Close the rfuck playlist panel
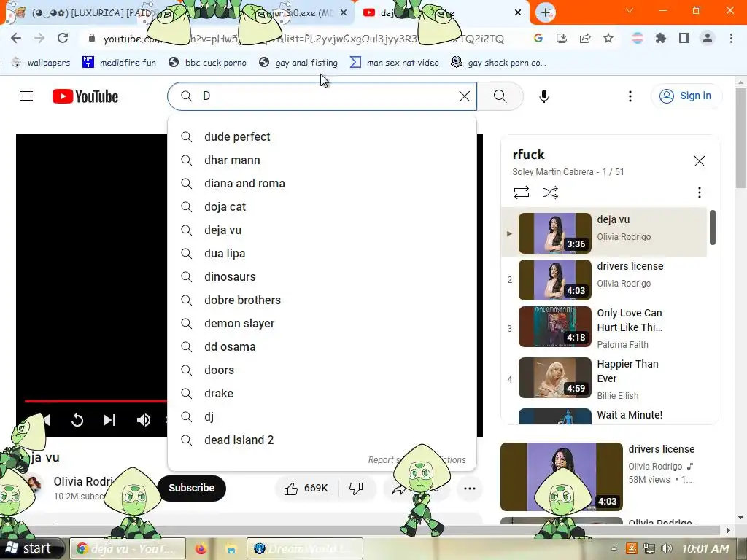The image size is (747, 560). (x=700, y=161)
